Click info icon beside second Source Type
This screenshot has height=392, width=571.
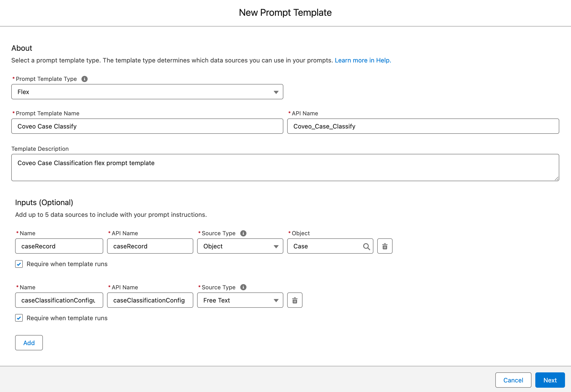pos(243,287)
